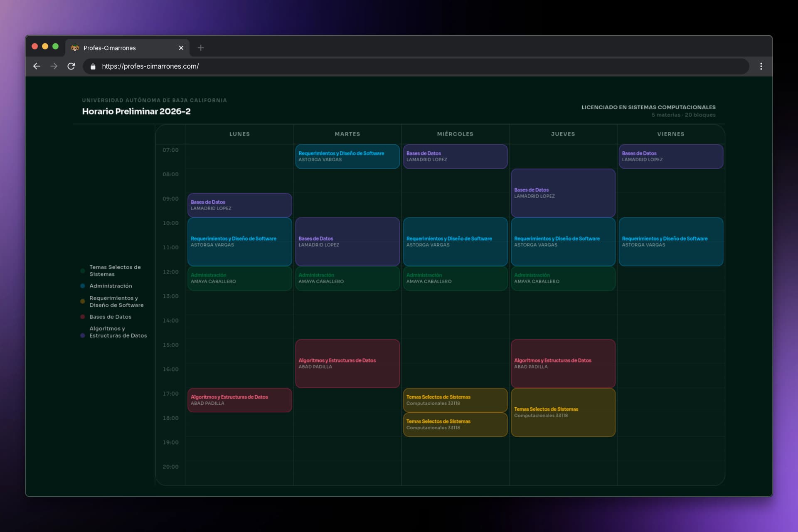Open Monday Algoritmos y Estructuras block at 17:00
Screen dimensions: 798x532
(240, 400)
